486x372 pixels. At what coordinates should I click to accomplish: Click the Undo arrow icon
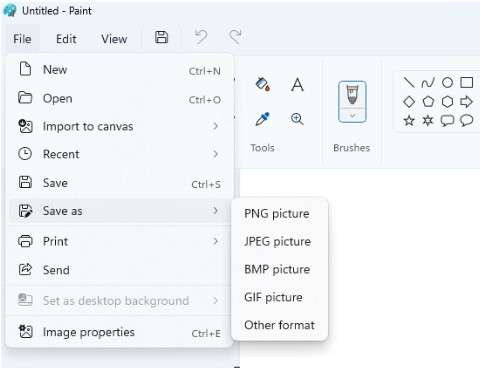201,37
